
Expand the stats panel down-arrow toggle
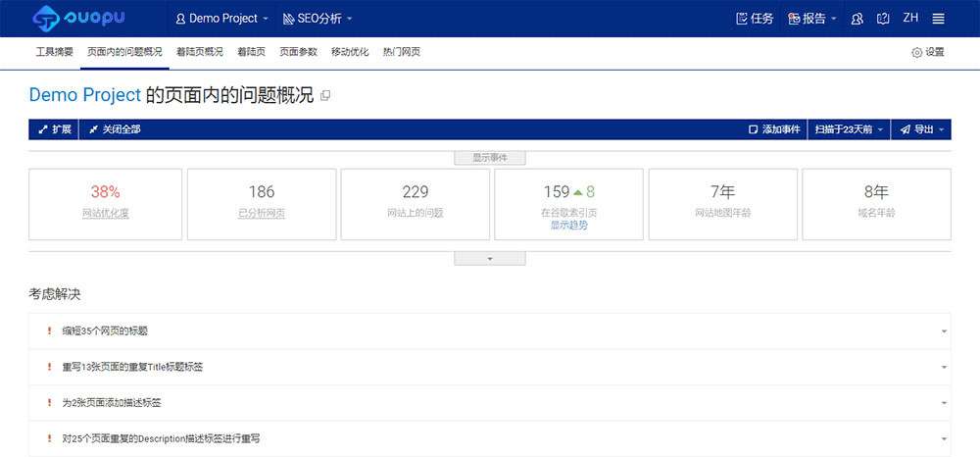tap(489, 258)
